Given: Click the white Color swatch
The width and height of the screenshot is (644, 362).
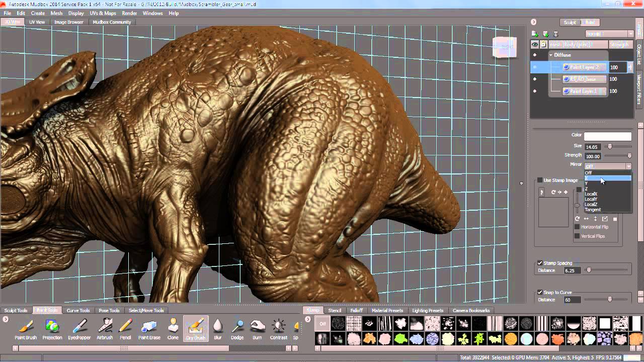Looking at the screenshot, I should (x=607, y=136).
